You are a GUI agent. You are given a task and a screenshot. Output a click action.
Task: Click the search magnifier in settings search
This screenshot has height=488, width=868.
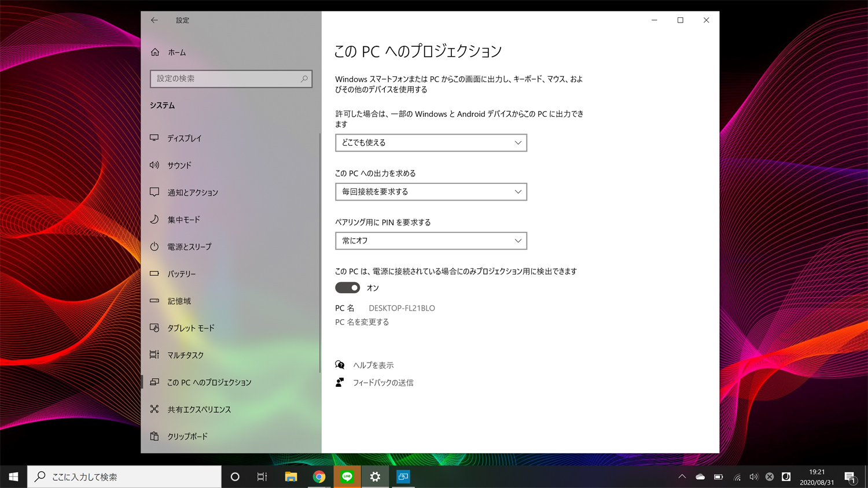coord(304,79)
